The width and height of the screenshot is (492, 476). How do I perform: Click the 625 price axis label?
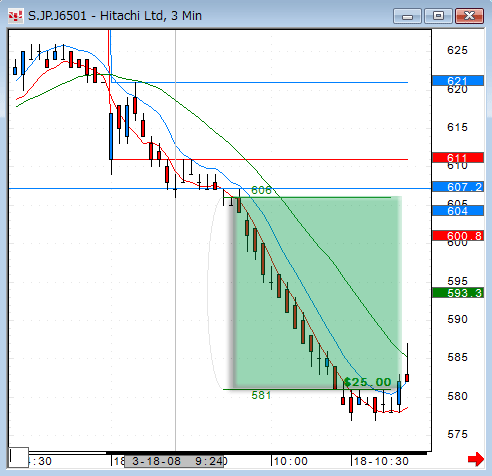(457, 50)
